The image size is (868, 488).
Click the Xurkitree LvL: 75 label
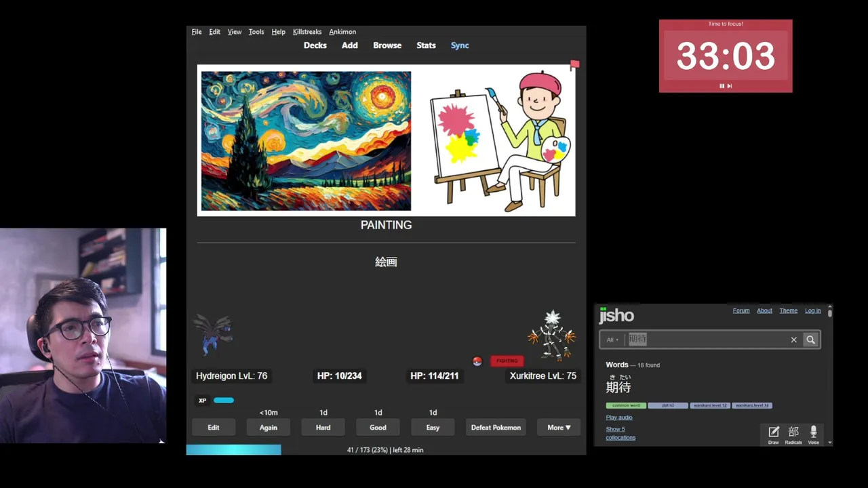click(543, 375)
